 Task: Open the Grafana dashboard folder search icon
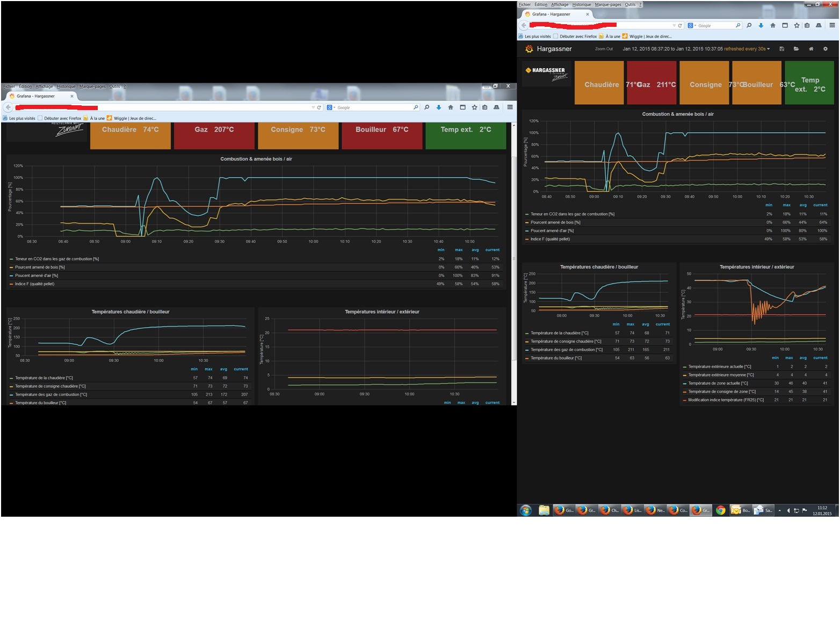tap(796, 49)
